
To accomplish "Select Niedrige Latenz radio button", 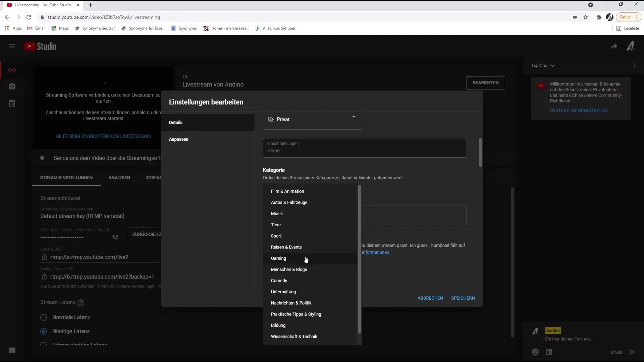I will pos(43,331).
